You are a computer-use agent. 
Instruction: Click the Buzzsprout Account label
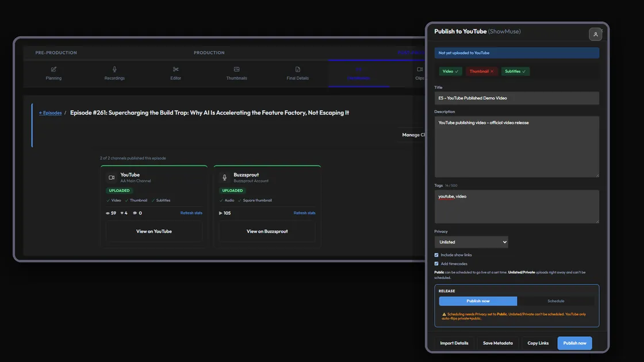click(251, 181)
